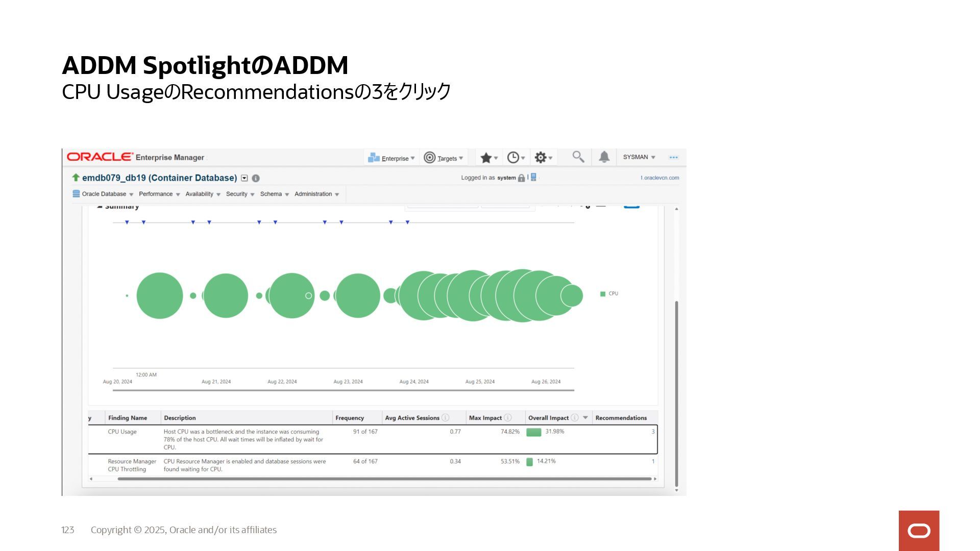Click the Avg Active Sessions info icon
The height and width of the screenshot is (551, 980).
446,418
